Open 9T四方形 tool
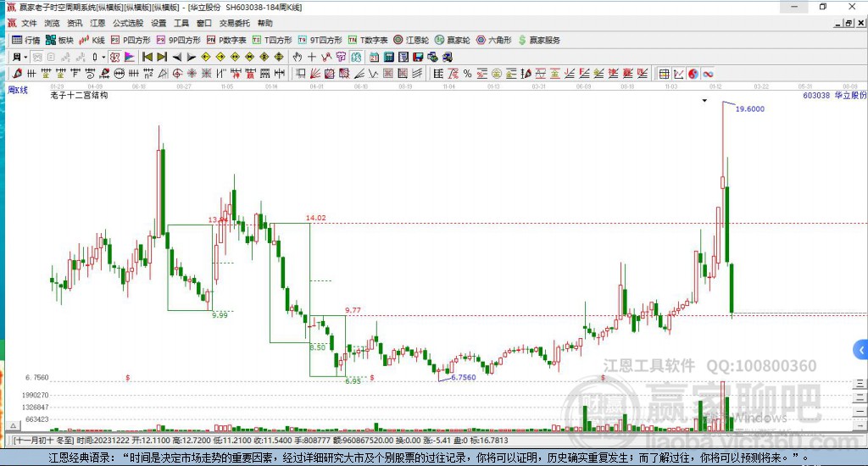Viewport: 868px width, 466px height. 320,40
